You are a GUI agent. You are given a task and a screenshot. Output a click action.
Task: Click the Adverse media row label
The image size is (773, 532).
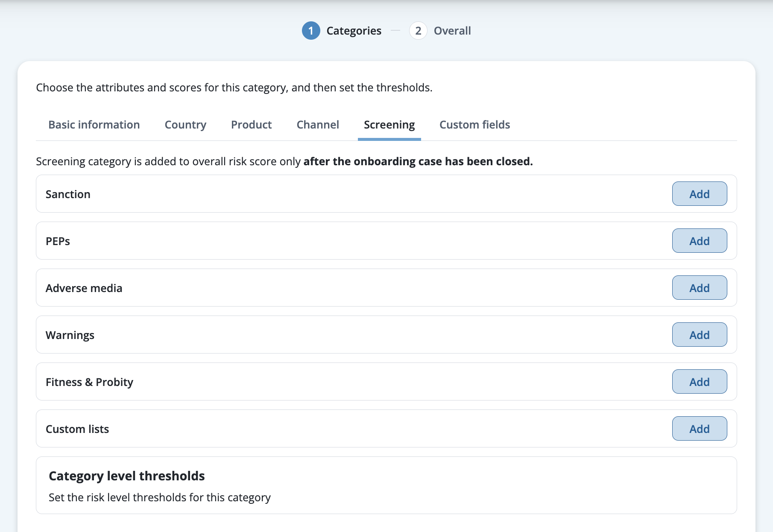coord(84,288)
